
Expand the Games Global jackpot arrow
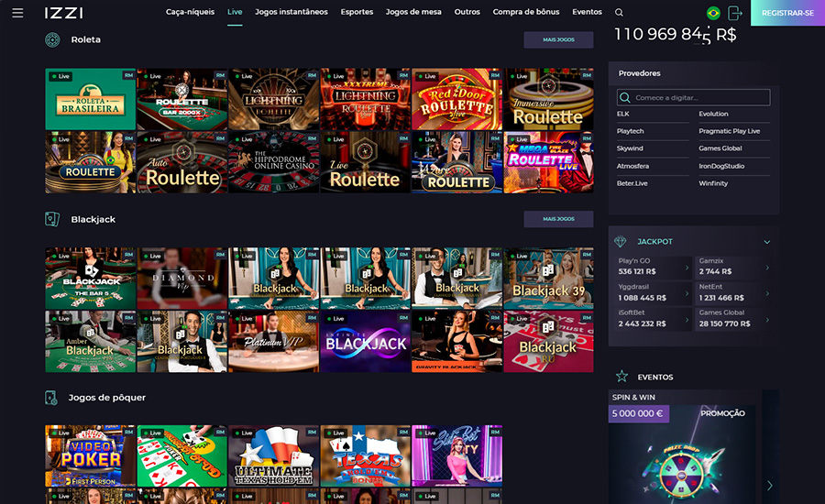(x=767, y=319)
